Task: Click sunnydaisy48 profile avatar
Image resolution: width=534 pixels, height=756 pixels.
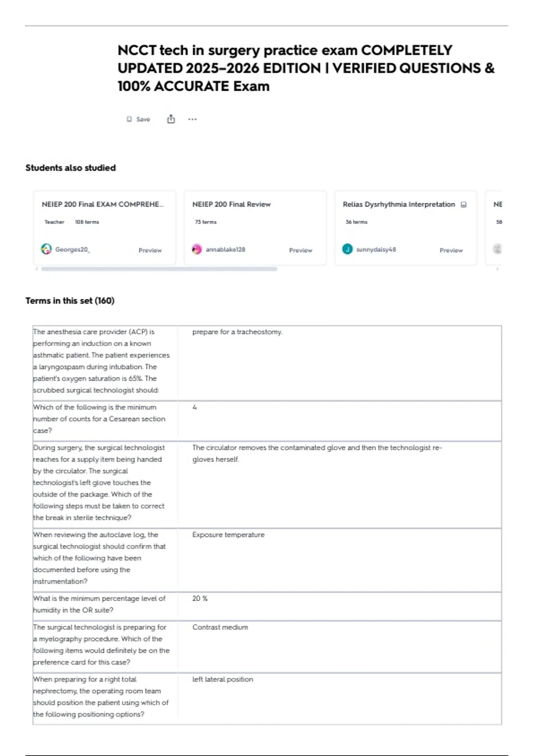Action: (x=347, y=249)
